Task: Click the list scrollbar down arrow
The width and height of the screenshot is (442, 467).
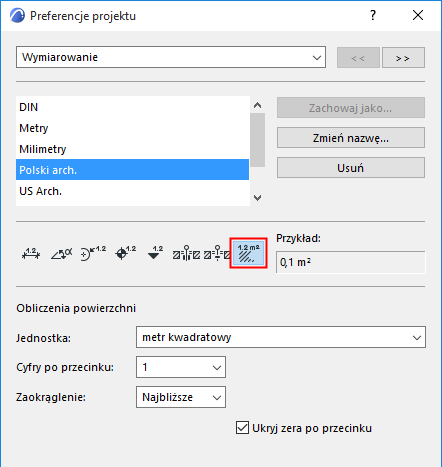Action: (257, 198)
